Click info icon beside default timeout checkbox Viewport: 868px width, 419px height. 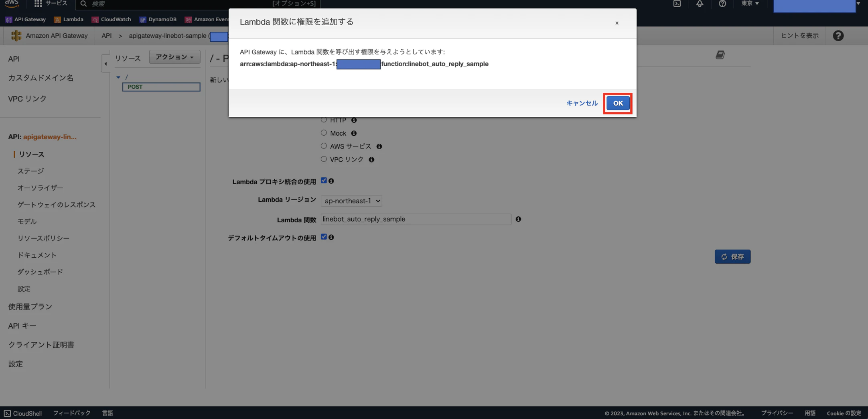pos(331,237)
